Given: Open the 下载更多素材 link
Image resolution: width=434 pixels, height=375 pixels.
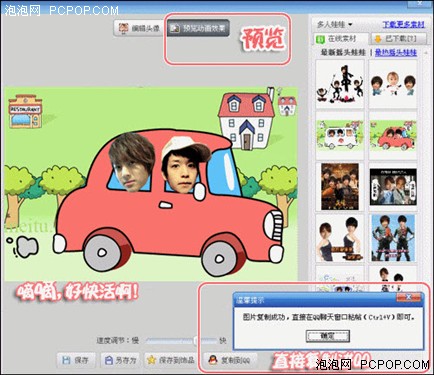Looking at the screenshot, I should coord(403,24).
